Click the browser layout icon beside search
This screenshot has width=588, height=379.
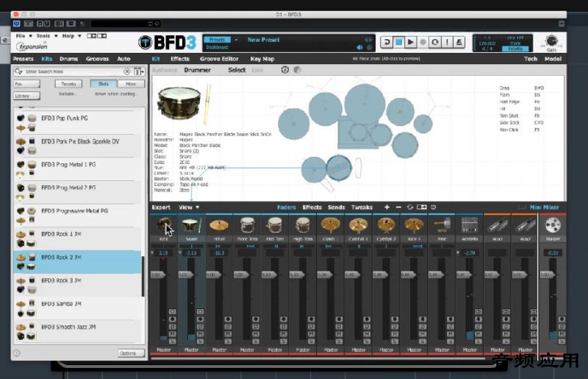[x=139, y=71]
